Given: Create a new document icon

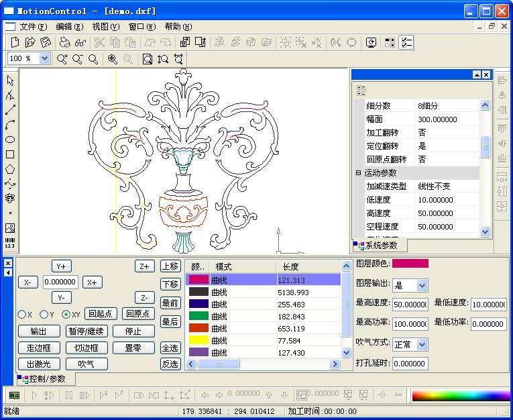Looking at the screenshot, I should (15, 42).
